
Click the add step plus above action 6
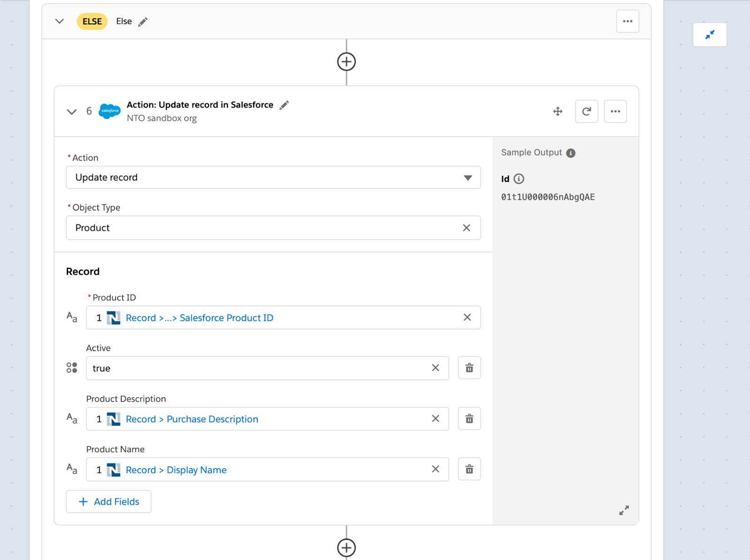click(346, 61)
